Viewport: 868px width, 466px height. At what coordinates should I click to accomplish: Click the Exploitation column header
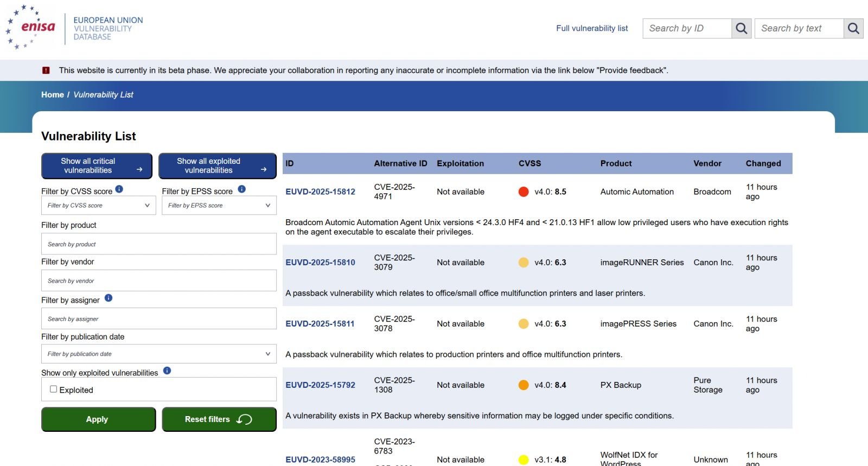460,163
